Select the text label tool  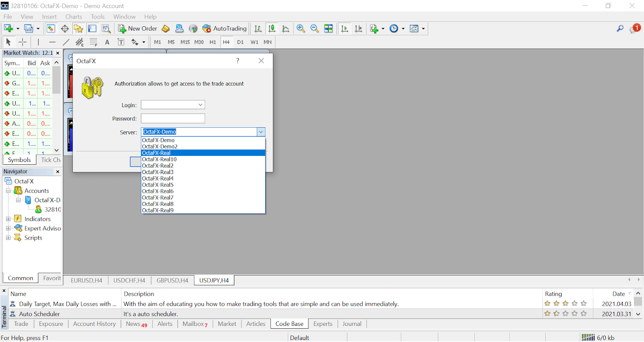tap(121, 42)
